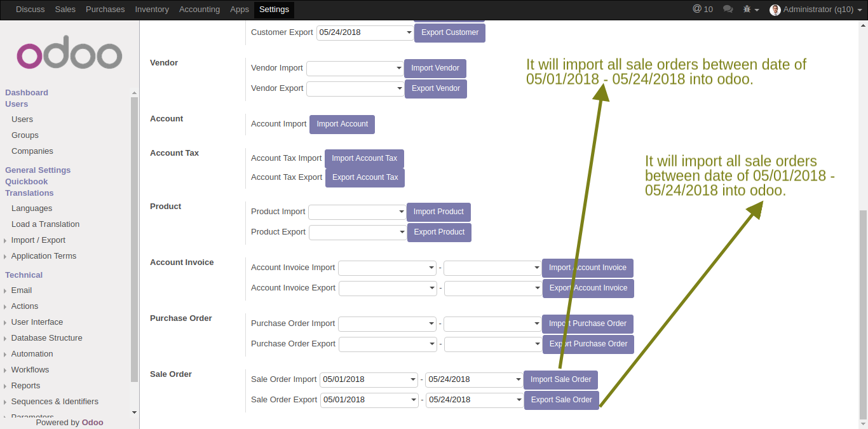Open the Purchases menu
The image size is (868, 429).
click(x=105, y=10)
